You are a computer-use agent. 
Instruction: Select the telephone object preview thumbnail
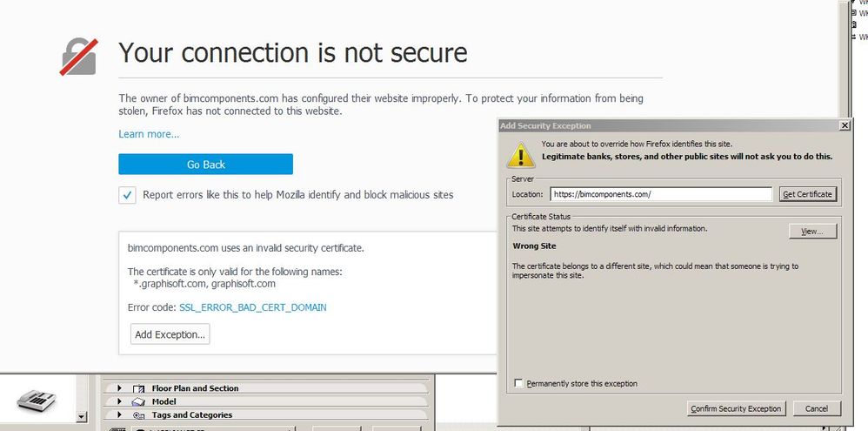tap(37, 400)
